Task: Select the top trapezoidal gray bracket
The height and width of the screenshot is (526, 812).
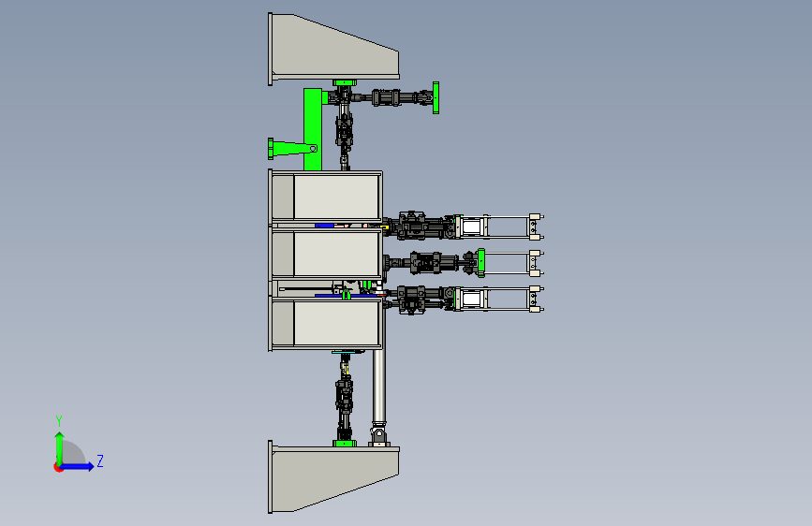Action: [333, 50]
